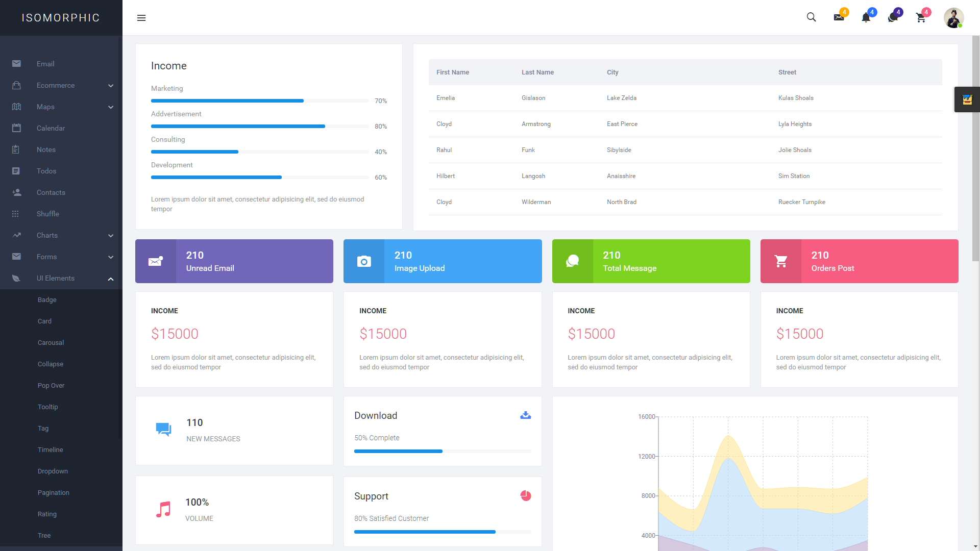Click the hamburger menu toggle button

(x=142, y=18)
